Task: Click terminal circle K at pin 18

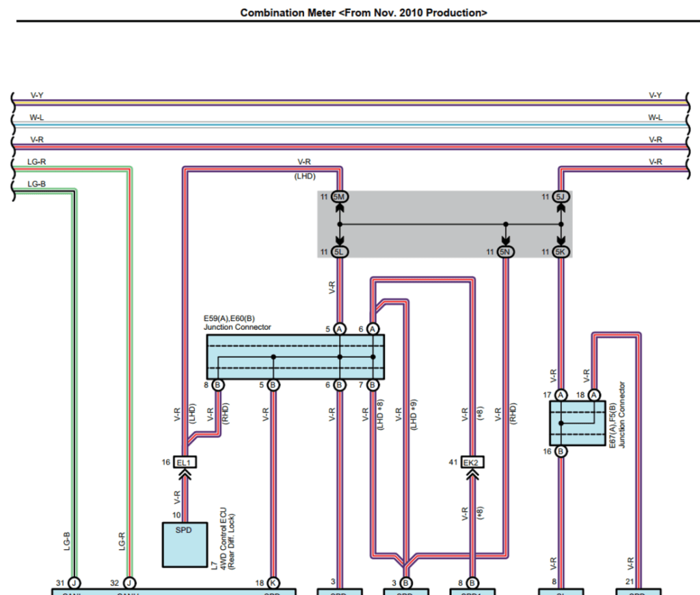Action: click(273, 583)
